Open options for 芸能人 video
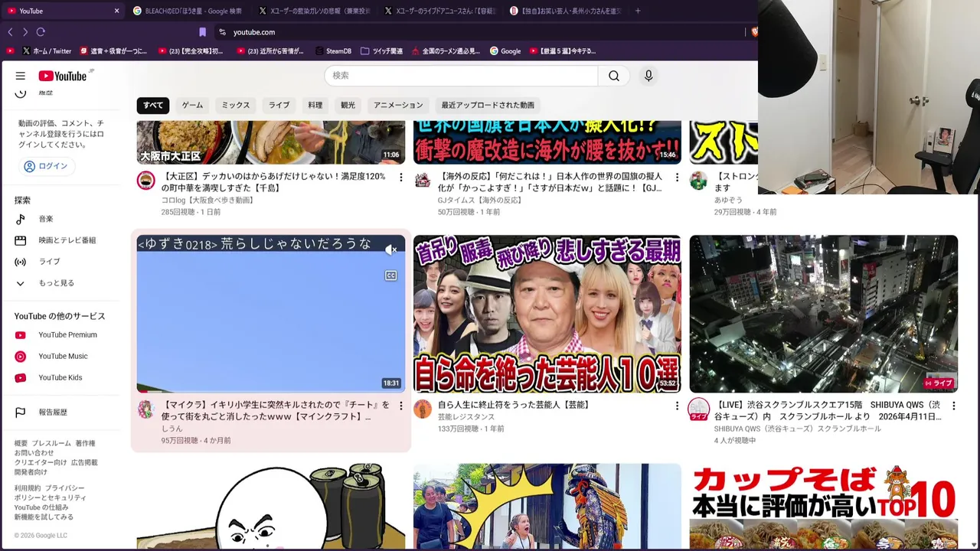The width and height of the screenshot is (980, 551). 677,406
